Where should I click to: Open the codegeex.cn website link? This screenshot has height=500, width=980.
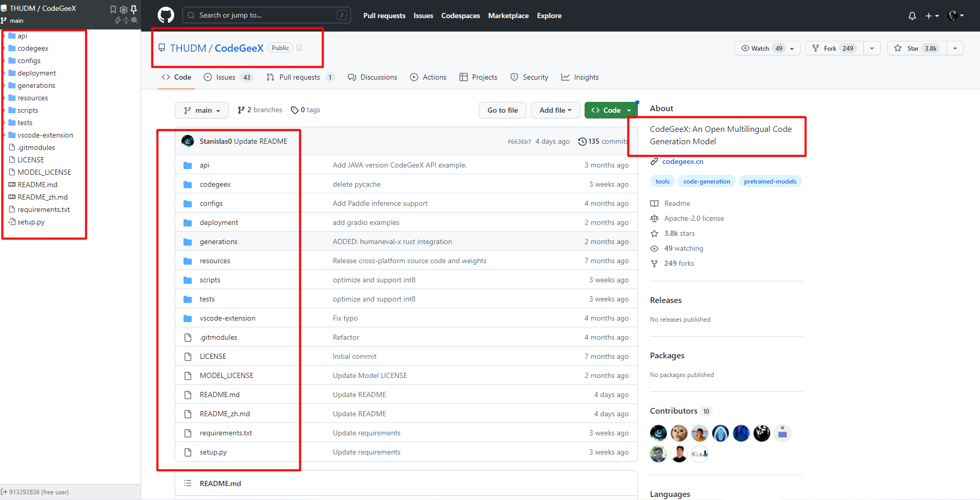pyautogui.click(x=683, y=161)
